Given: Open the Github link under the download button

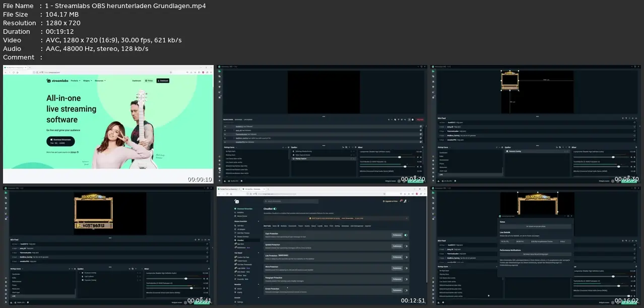Looking at the screenshot, I should point(73,152).
